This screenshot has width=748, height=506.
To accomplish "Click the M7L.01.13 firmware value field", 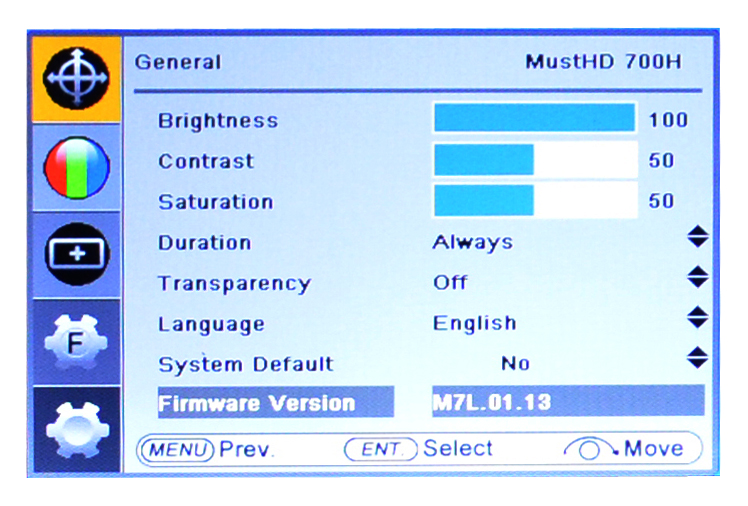I will [566, 402].
